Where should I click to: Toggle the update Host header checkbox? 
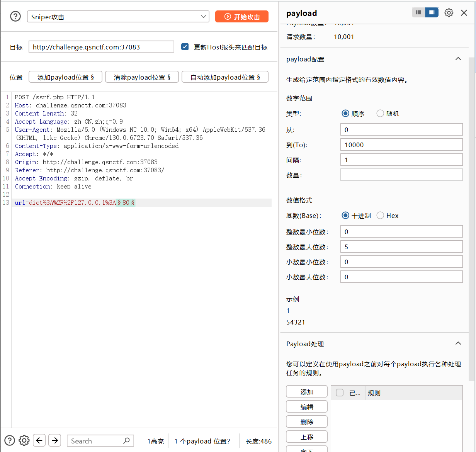click(x=185, y=47)
